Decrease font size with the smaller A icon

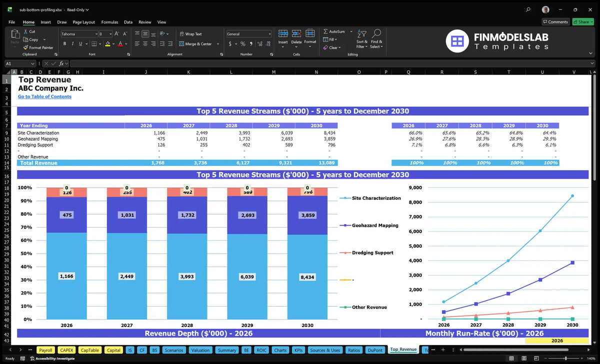click(x=125, y=34)
